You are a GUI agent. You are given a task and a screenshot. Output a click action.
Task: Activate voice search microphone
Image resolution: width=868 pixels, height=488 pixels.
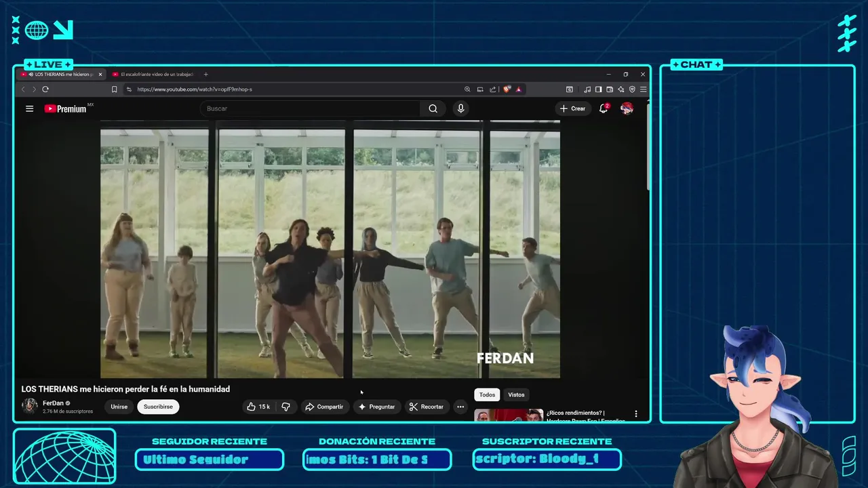[460, 108]
